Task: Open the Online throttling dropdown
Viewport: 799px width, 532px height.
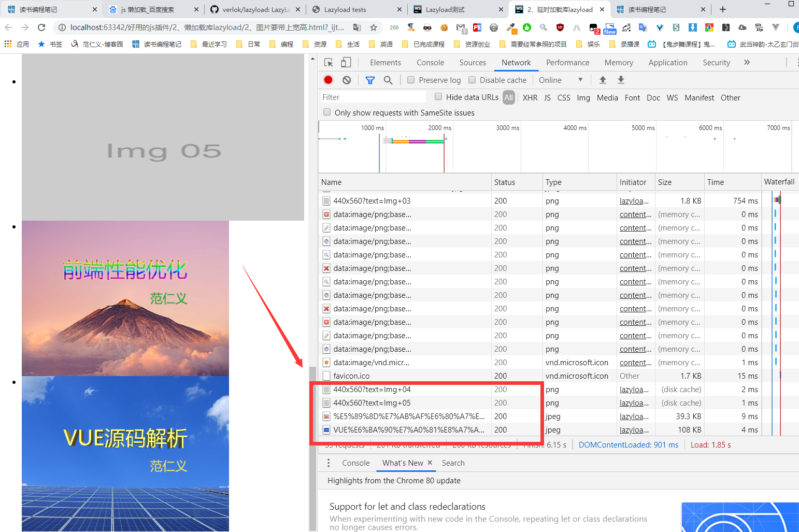Action: (561, 80)
